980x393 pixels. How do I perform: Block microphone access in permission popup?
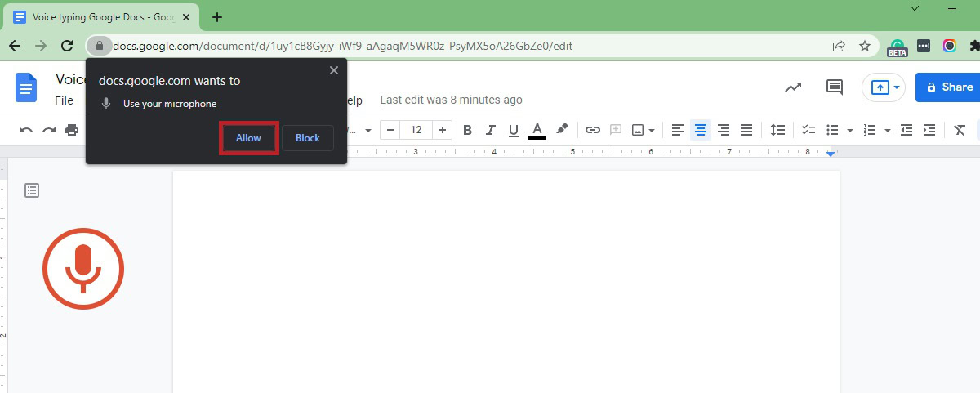[x=308, y=138]
